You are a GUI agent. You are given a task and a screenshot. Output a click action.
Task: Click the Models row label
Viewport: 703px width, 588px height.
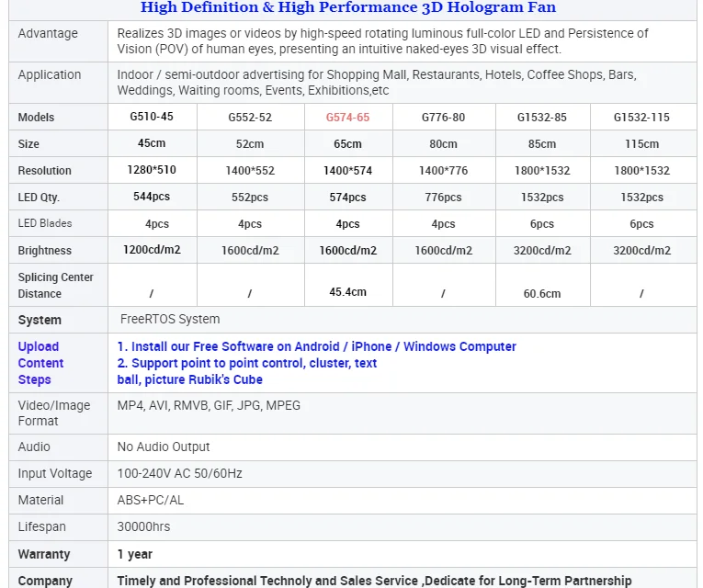tap(36, 118)
